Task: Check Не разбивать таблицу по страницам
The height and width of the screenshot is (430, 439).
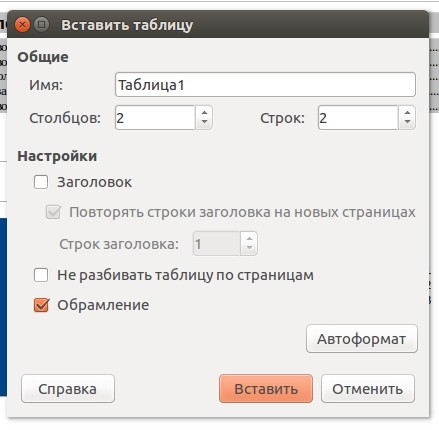Action: coord(41,275)
